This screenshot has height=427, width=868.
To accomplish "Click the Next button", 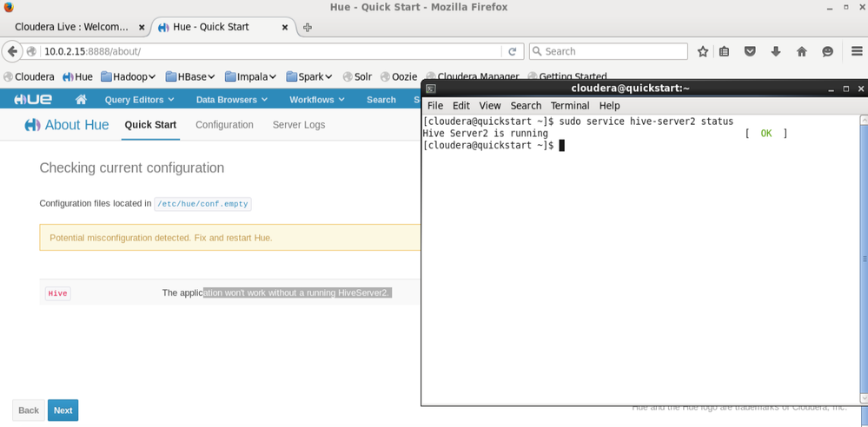I will tap(63, 411).
